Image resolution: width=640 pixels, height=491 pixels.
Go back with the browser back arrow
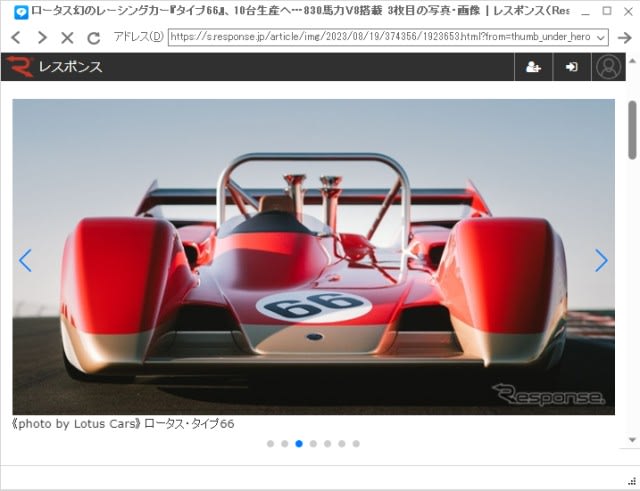click(16, 38)
